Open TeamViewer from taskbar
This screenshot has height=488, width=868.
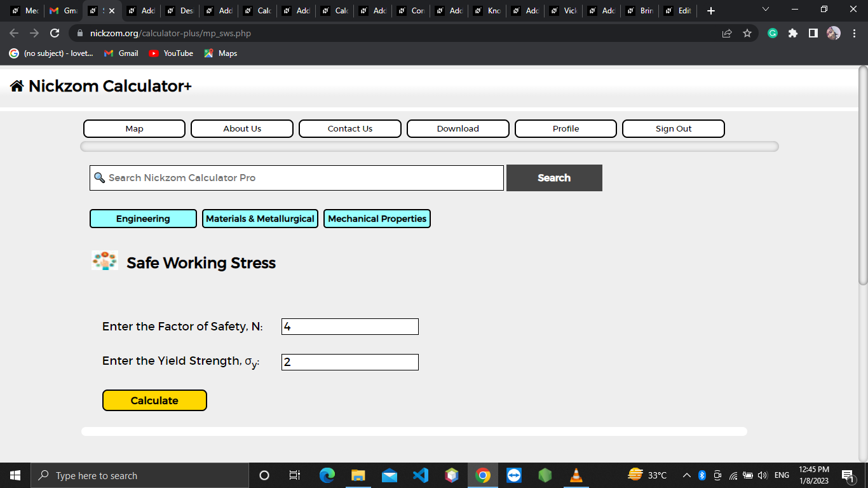514,475
